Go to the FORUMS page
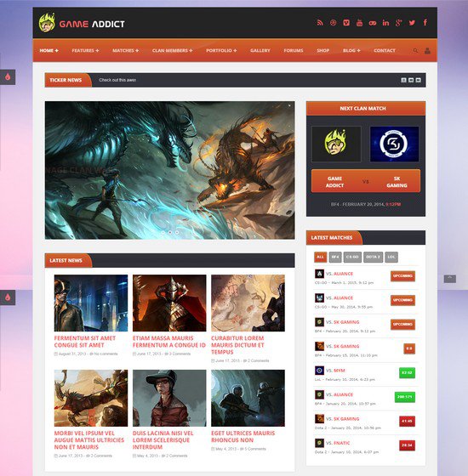The width and height of the screenshot is (468, 476). 294,50
